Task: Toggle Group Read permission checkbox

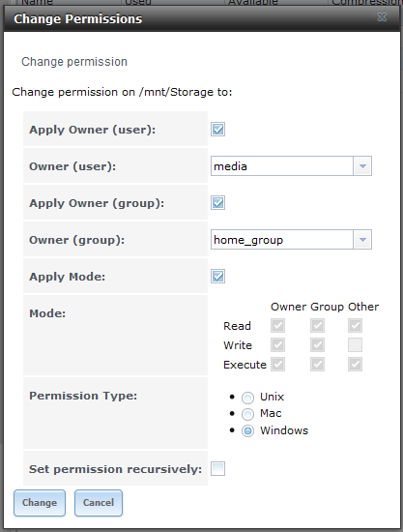Action: pos(317,326)
